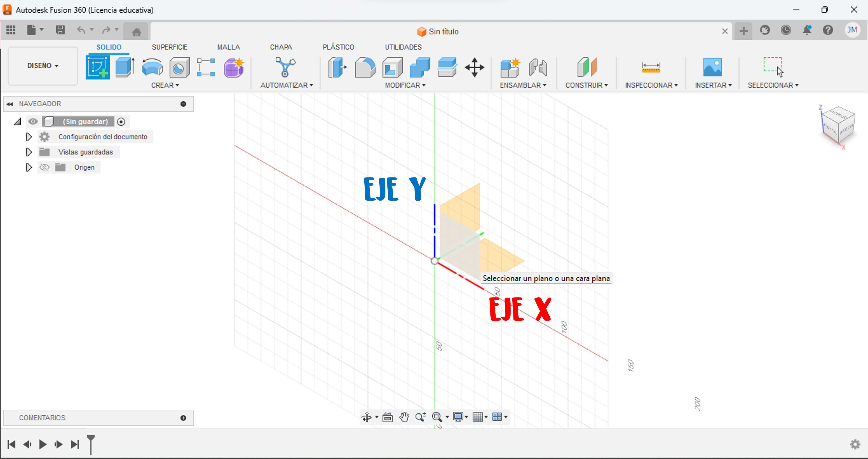Screen dimensions: 868x459
Task: Choose the Move/Copy arrows icon
Action: (474, 68)
